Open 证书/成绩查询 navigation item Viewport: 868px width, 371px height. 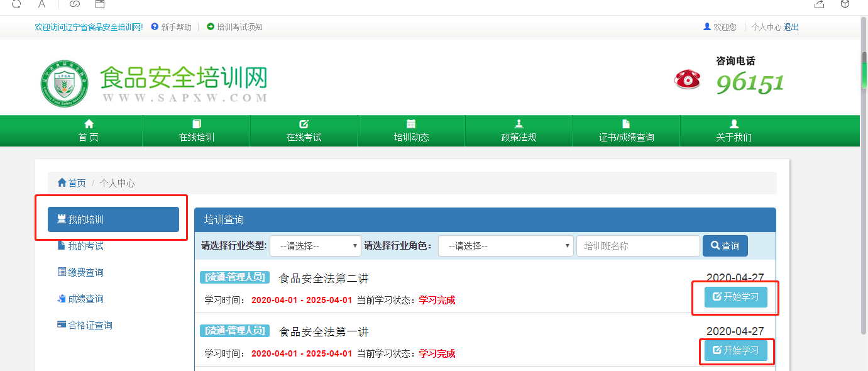626,131
